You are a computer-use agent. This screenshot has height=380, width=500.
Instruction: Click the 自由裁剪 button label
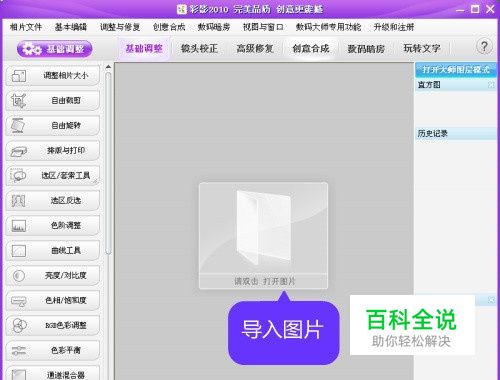tap(66, 101)
